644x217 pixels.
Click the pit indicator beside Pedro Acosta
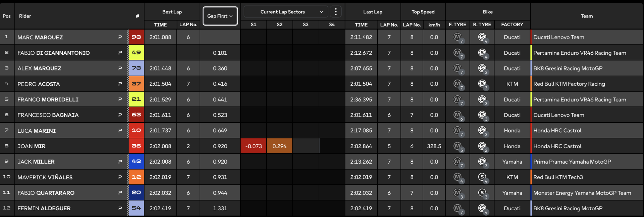[x=120, y=84]
